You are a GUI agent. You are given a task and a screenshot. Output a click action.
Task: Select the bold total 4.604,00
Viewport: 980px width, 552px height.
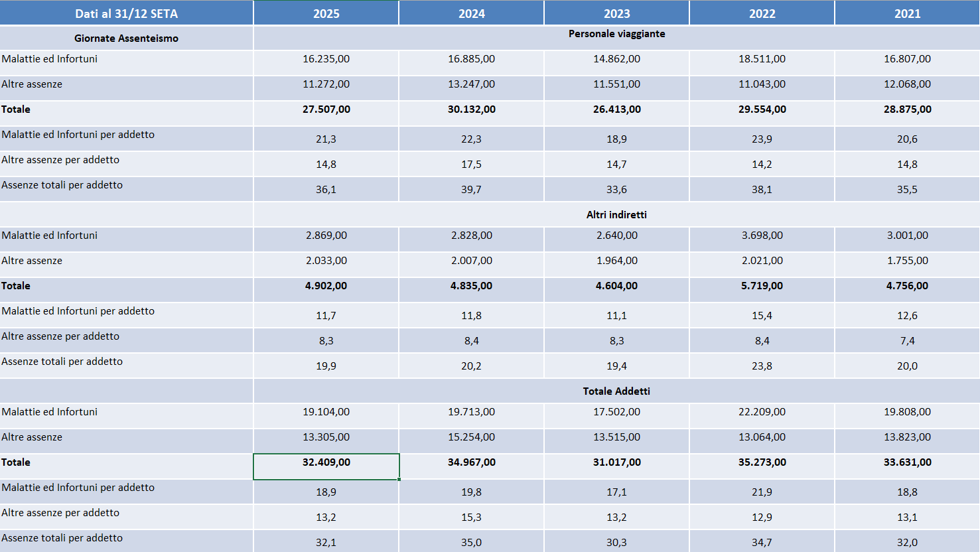pyautogui.click(x=616, y=286)
